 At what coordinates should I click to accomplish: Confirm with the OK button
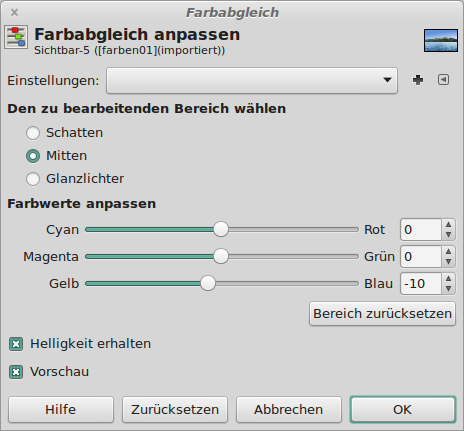tap(403, 409)
